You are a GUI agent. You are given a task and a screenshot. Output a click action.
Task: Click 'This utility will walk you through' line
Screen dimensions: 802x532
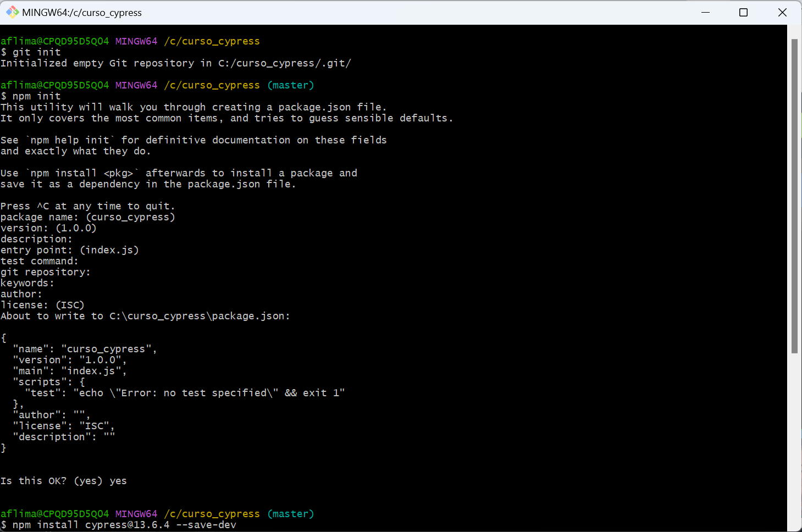pyautogui.click(x=193, y=107)
